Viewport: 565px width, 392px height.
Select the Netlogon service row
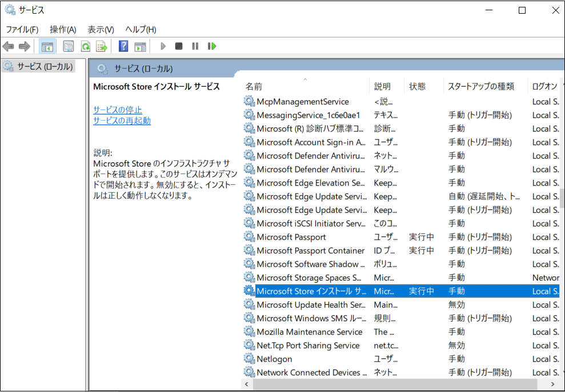tap(401, 359)
